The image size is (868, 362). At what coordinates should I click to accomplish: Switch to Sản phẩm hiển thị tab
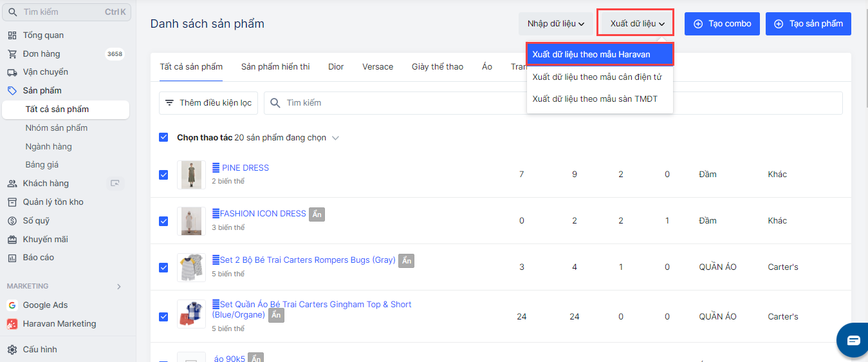tap(275, 67)
